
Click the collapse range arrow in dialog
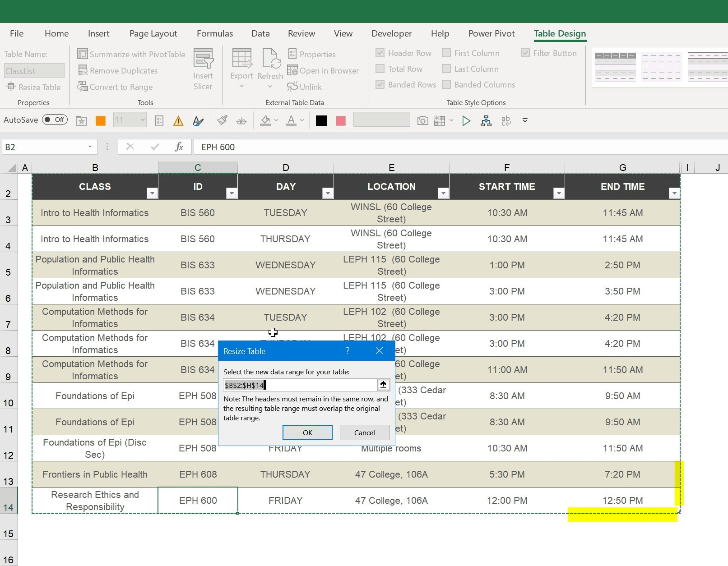tap(383, 385)
